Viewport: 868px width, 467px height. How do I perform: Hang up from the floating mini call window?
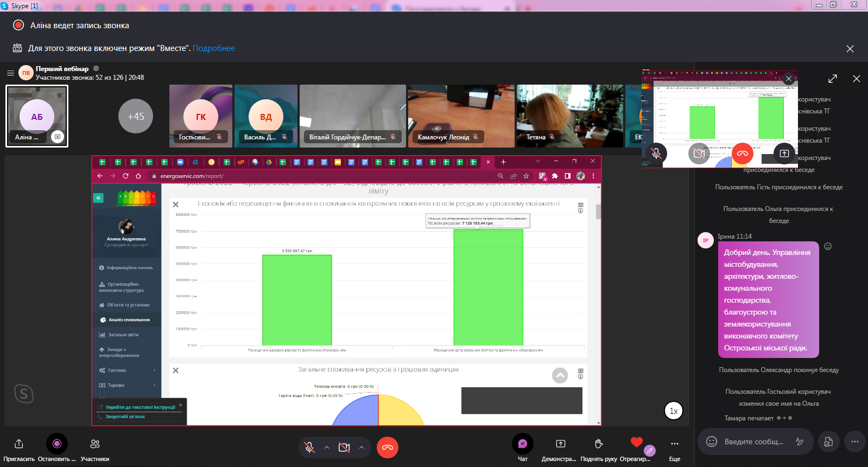click(x=743, y=153)
